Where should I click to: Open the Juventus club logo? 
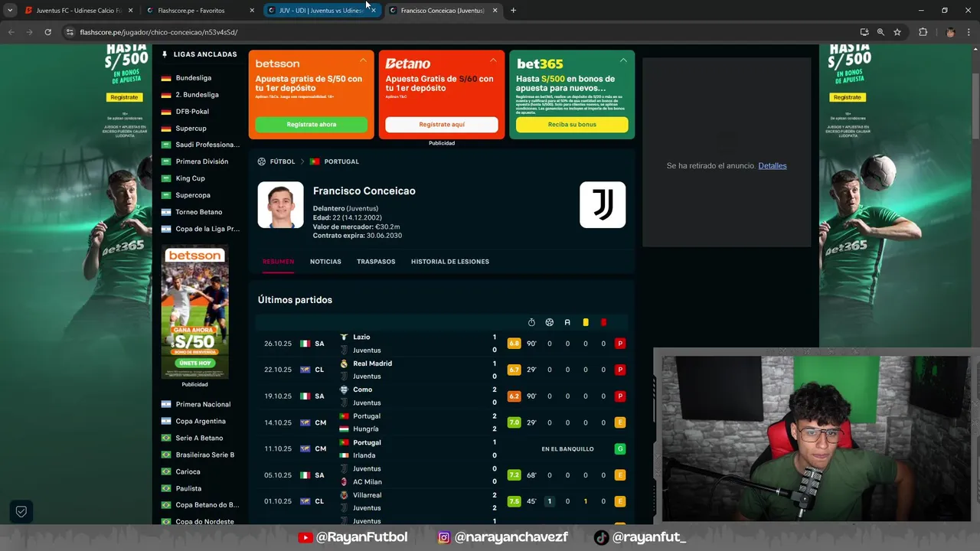(x=603, y=205)
